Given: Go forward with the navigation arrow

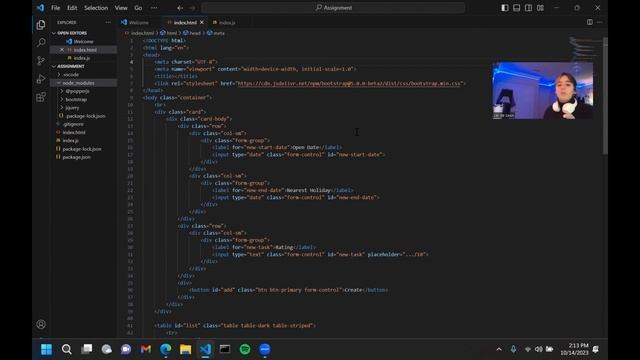Looking at the screenshot, I should coord(192,8).
